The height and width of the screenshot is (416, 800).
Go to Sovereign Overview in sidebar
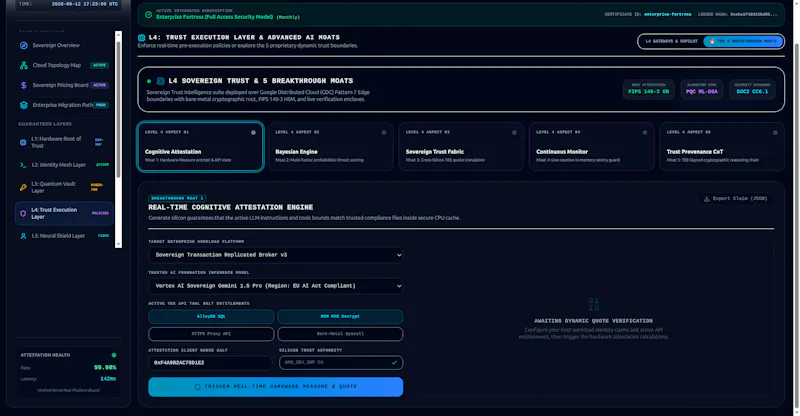(x=64, y=45)
